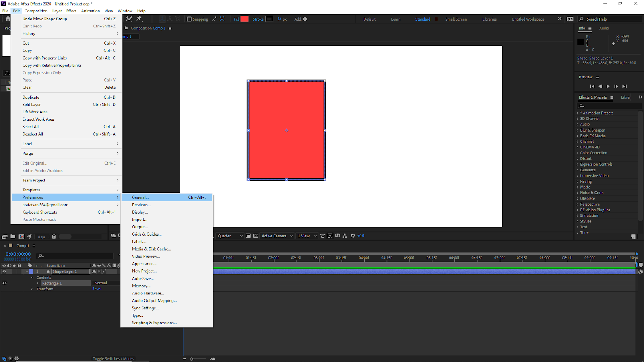Click the Reset link beside Transform

click(97, 289)
